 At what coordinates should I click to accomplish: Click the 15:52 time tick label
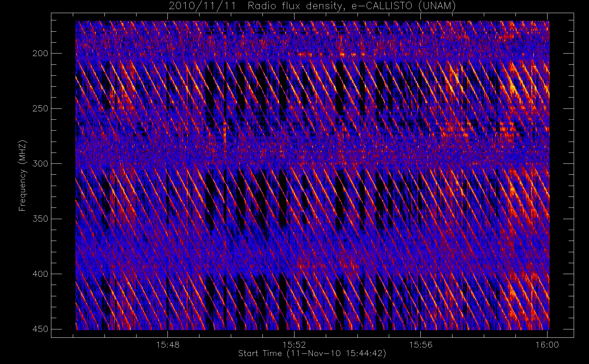click(294, 345)
